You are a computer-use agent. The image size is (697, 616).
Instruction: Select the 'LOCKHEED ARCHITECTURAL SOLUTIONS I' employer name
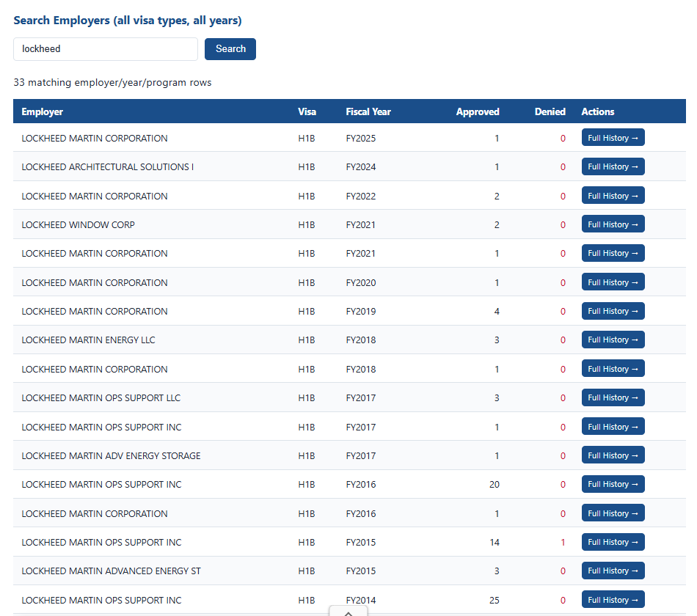108,166
